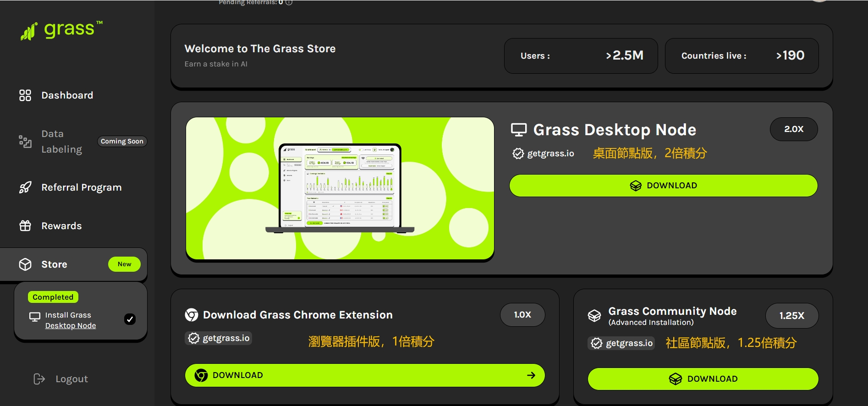Screen dimensions: 868x406
Task: Click the 1.25X multiplier badge
Action: point(792,316)
